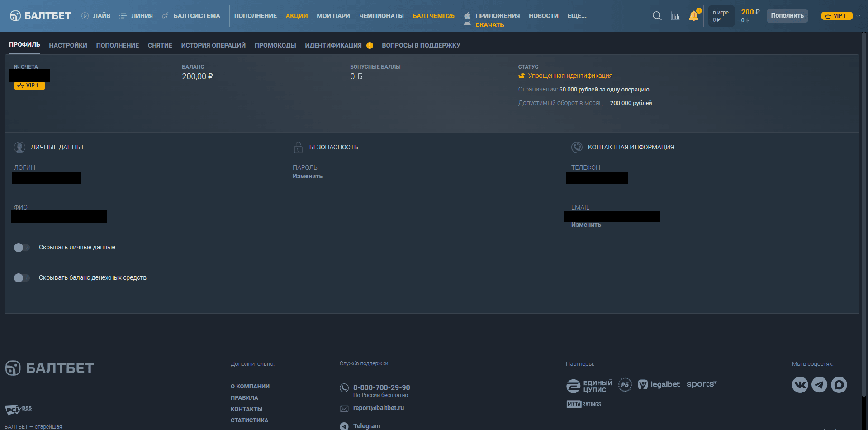Open VK social network icon
The image size is (868, 430).
(800, 385)
